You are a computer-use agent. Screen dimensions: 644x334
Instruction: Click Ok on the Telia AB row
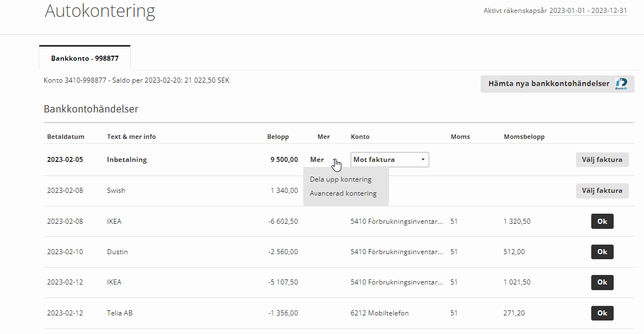(x=602, y=313)
